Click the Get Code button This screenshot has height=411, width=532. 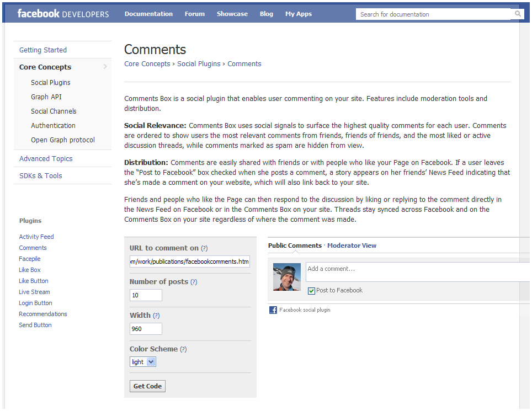pyautogui.click(x=147, y=386)
